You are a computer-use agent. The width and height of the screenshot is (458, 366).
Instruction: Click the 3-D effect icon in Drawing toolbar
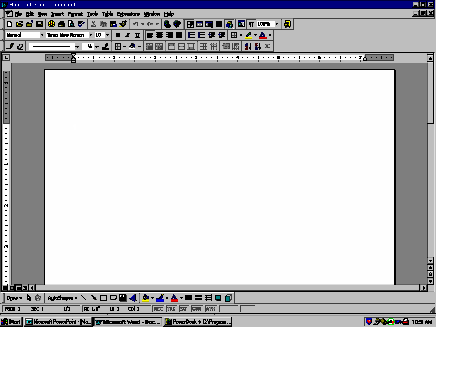[228, 298]
